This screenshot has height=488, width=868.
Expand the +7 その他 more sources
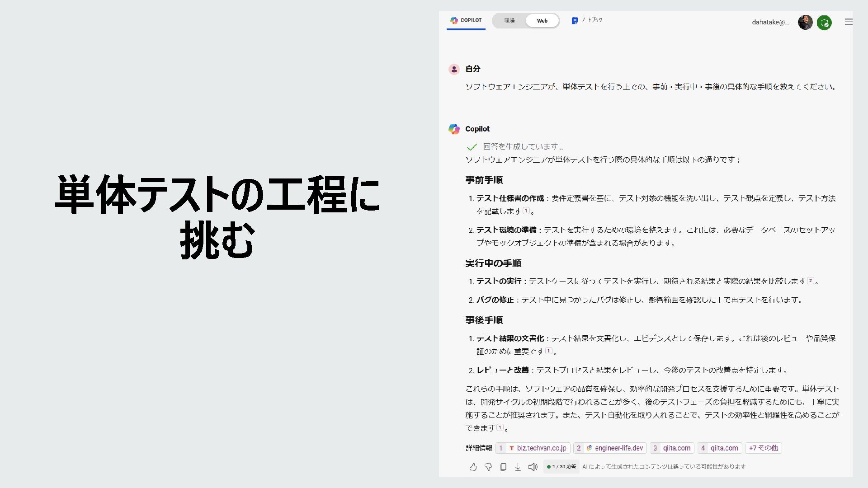[763, 448]
